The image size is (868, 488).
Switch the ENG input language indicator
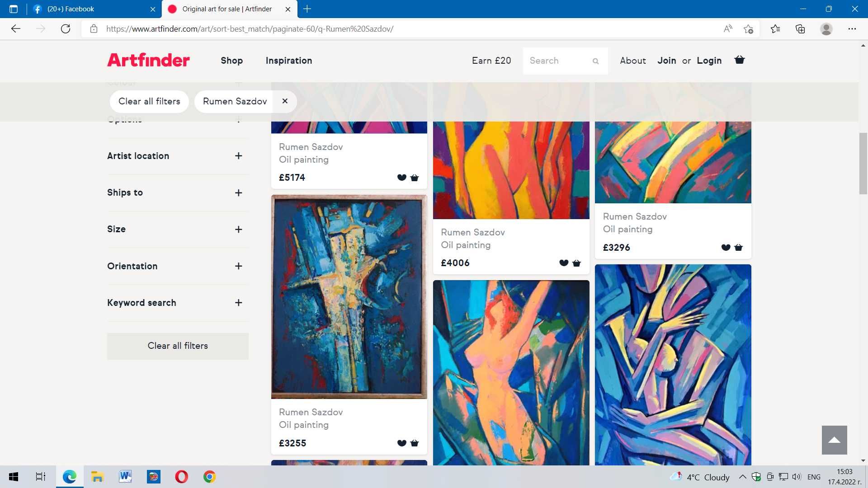coord(814,477)
